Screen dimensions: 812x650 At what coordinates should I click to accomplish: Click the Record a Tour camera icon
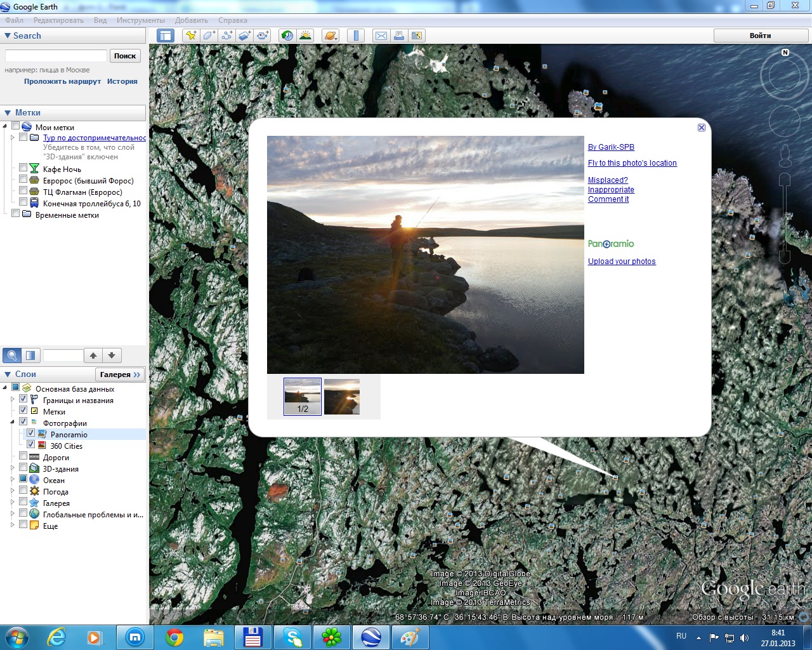[x=262, y=36]
